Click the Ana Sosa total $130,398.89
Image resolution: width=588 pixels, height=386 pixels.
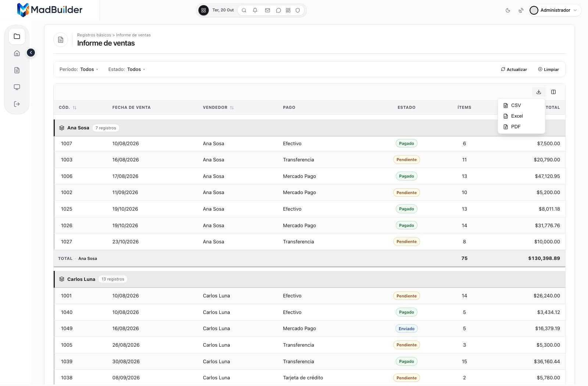coord(544,258)
